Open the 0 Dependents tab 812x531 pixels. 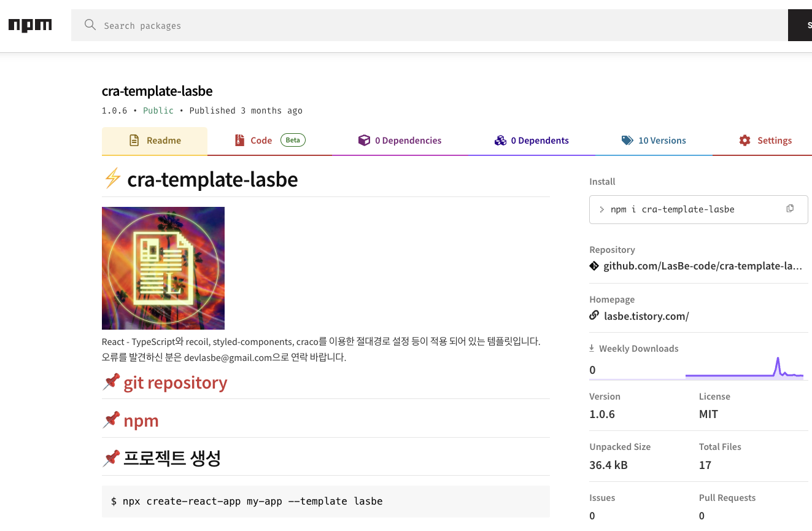(x=532, y=141)
